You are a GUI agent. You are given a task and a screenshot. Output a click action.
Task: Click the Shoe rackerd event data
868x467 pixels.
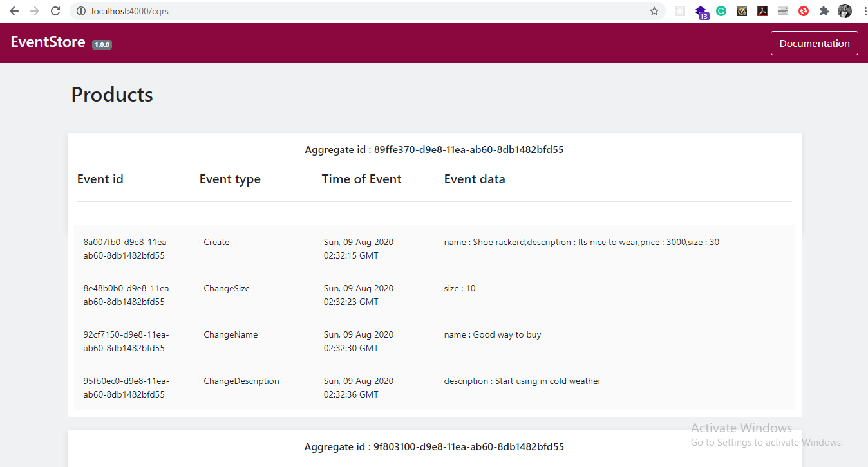pyautogui.click(x=581, y=243)
